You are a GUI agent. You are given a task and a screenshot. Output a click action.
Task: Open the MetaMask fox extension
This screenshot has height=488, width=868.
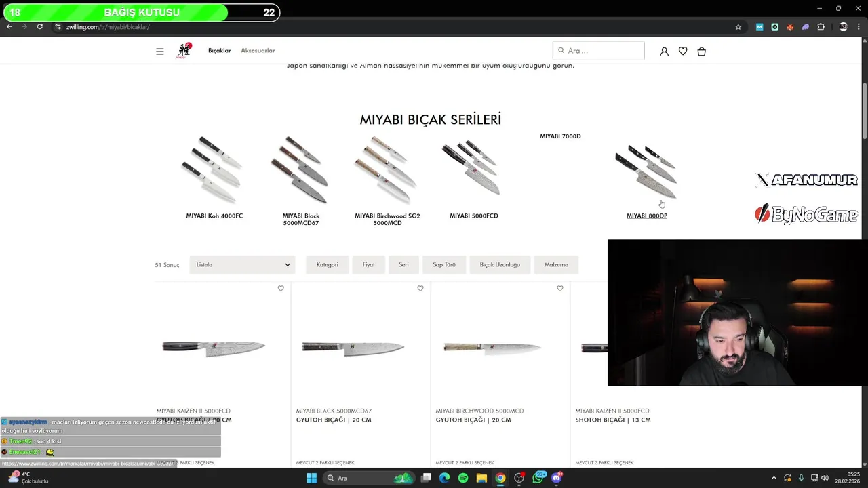[x=790, y=27]
